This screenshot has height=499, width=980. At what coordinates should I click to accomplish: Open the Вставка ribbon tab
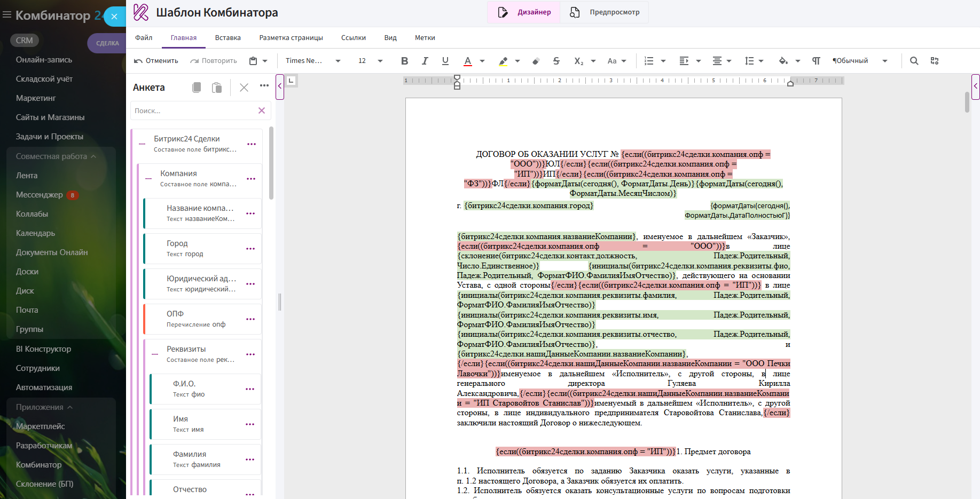click(x=228, y=38)
